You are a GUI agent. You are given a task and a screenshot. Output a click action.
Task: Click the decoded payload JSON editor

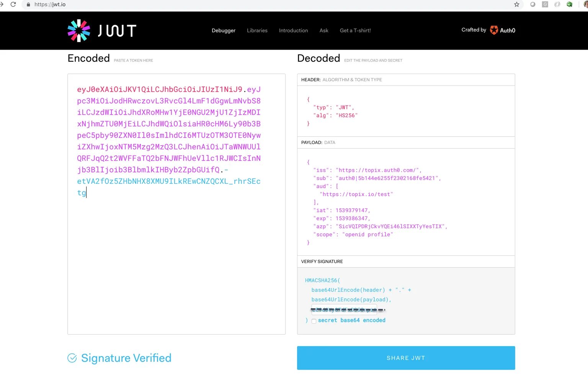(x=406, y=202)
